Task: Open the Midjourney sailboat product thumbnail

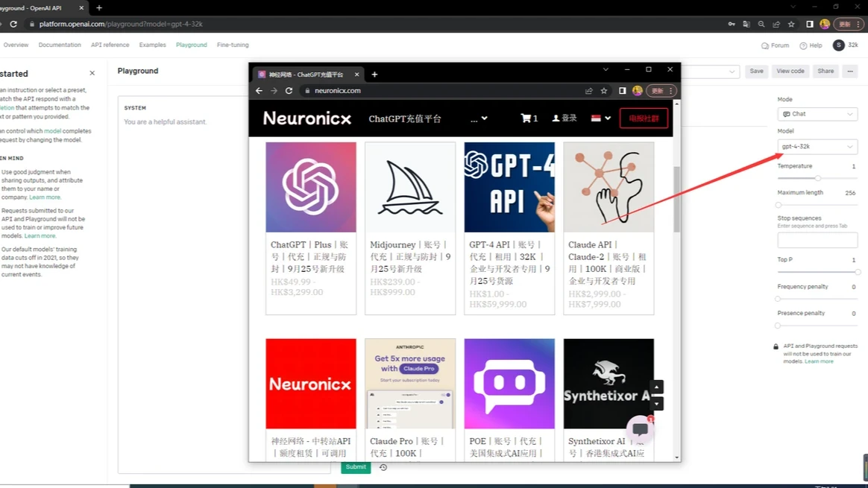Action: pos(410,187)
